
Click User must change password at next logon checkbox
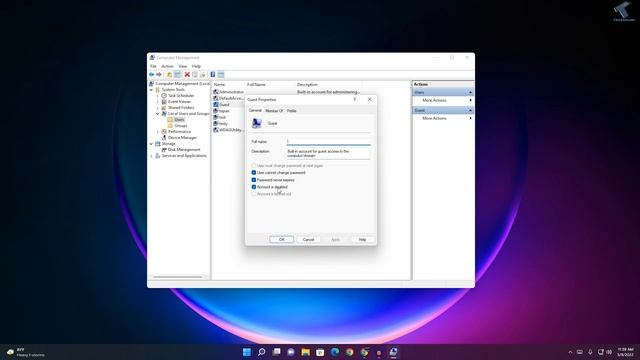pyautogui.click(x=254, y=166)
